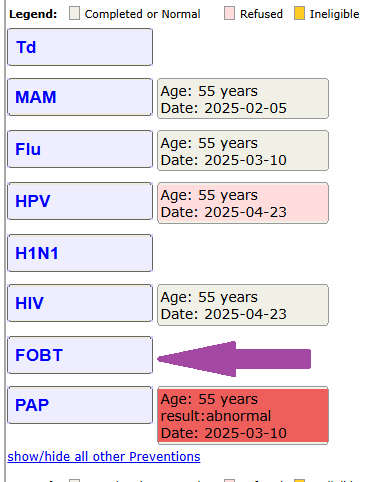Select the H1N1 prevention button

click(x=80, y=253)
